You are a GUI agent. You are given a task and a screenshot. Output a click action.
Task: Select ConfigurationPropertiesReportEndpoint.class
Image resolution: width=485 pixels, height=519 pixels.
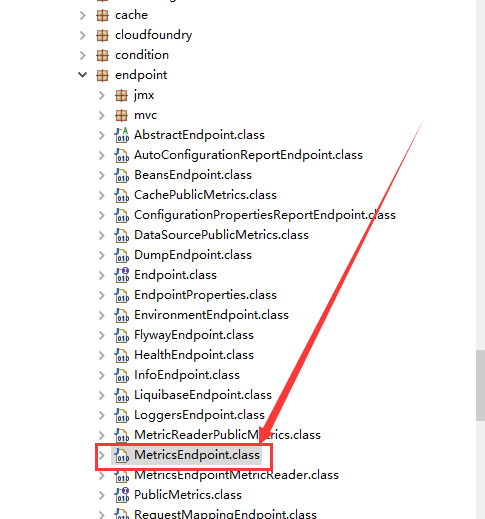tap(265, 215)
